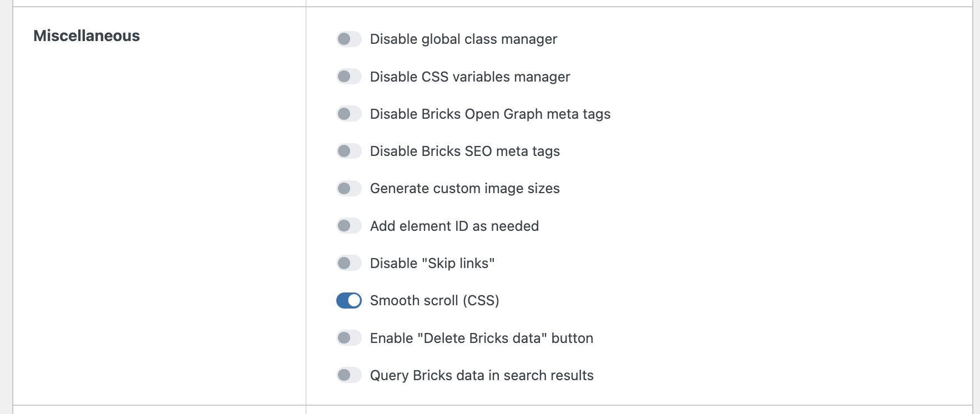Enable the "Delete Bricks data" button switch
Image resolution: width=980 pixels, height=414 pixels.
pos(348,338)
